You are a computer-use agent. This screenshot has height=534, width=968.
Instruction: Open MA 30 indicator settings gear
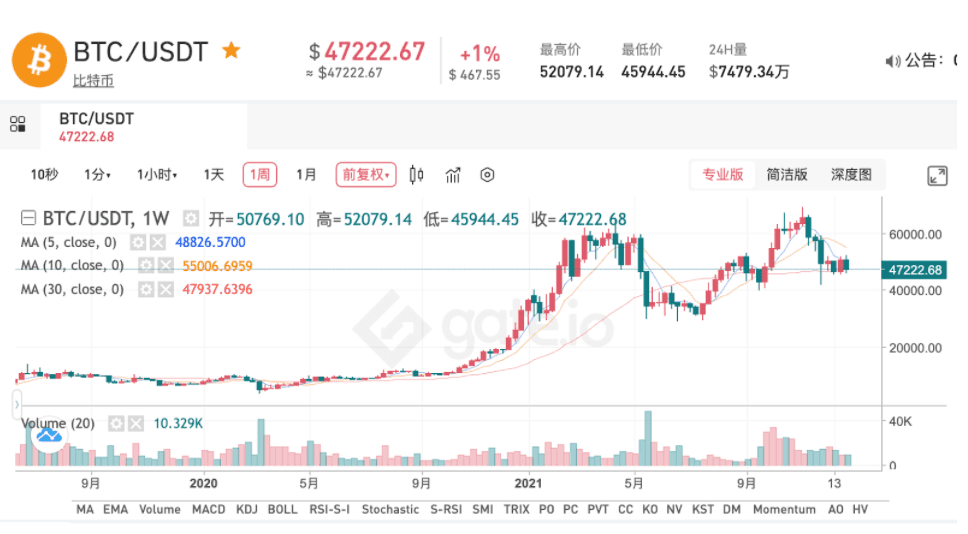tap(146, 290)
